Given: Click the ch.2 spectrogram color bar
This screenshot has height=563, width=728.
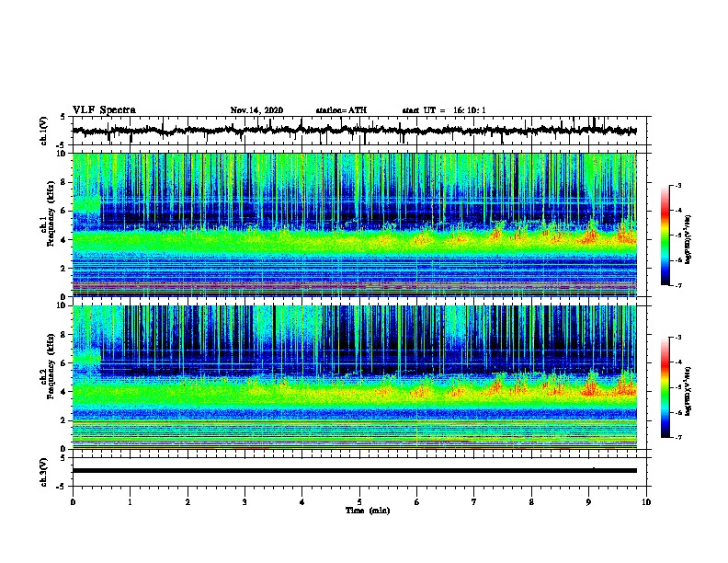Looking at the screenshot, I should pyautogui.click(x=665, y=387).
